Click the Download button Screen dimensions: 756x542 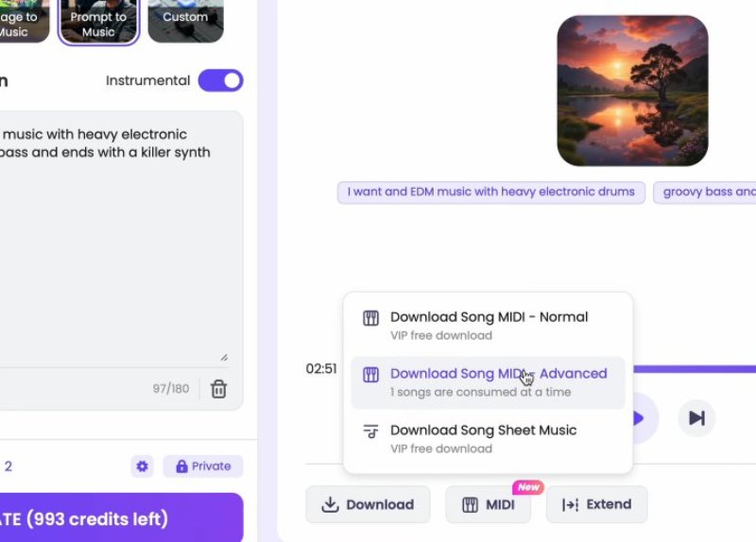coord(368,504)
